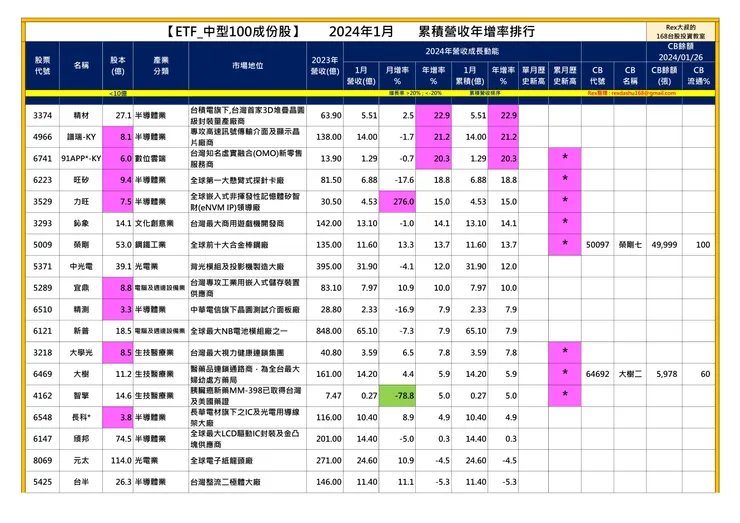Select the 單月歷史新高 column header
Screen dimensions: 740x523
click(533, 76)
